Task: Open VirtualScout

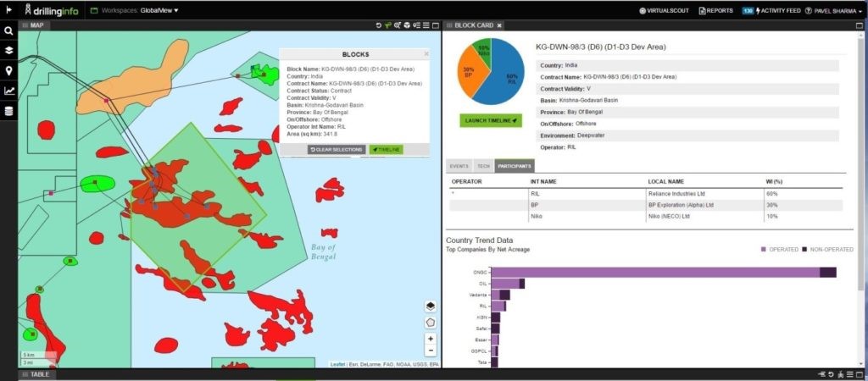Action: tap(664, 10)
